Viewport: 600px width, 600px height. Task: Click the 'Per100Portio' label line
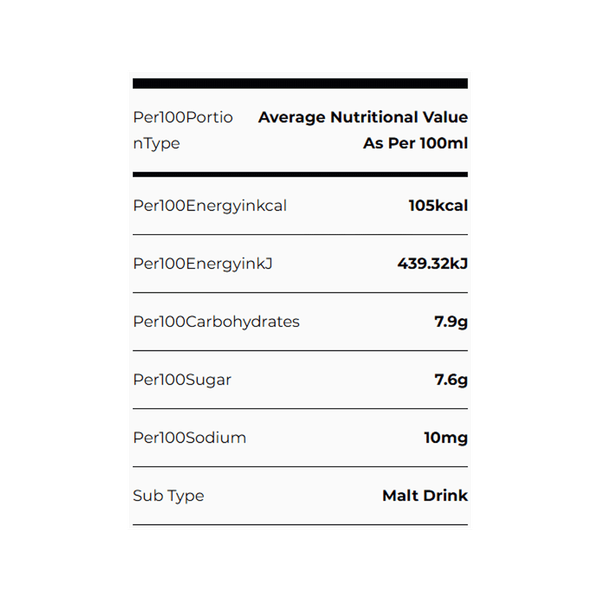[183, 117]
